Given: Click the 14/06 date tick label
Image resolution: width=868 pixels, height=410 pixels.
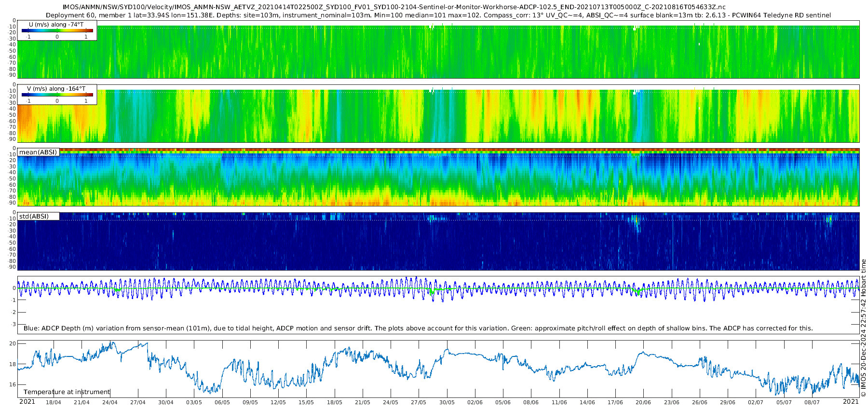Looking at the screenshot, I should click(x=587, y=402).
